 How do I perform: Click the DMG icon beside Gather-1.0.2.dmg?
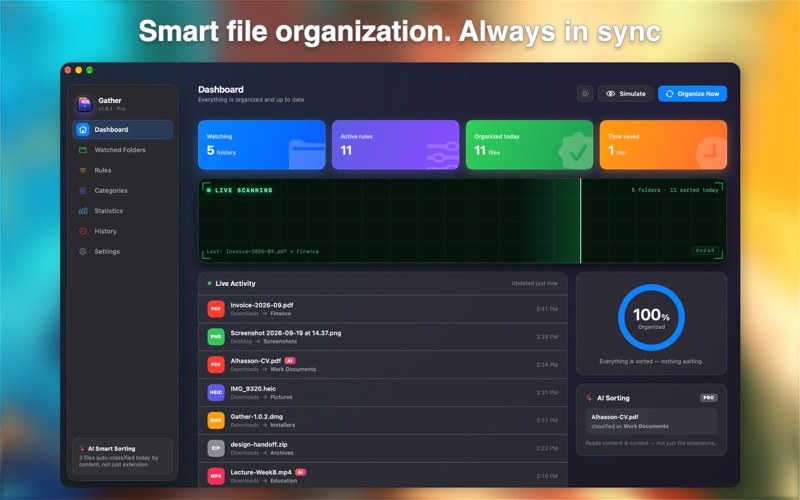click(x=216, y=420)
